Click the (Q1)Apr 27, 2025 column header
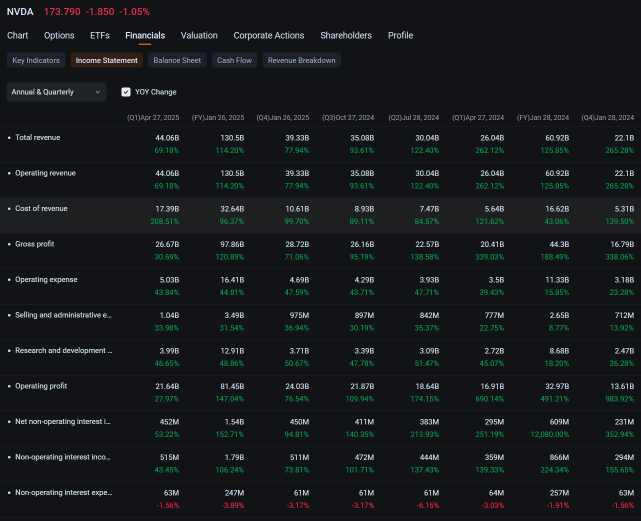This screenshot has height=521, width=641. tap(152, 117)
